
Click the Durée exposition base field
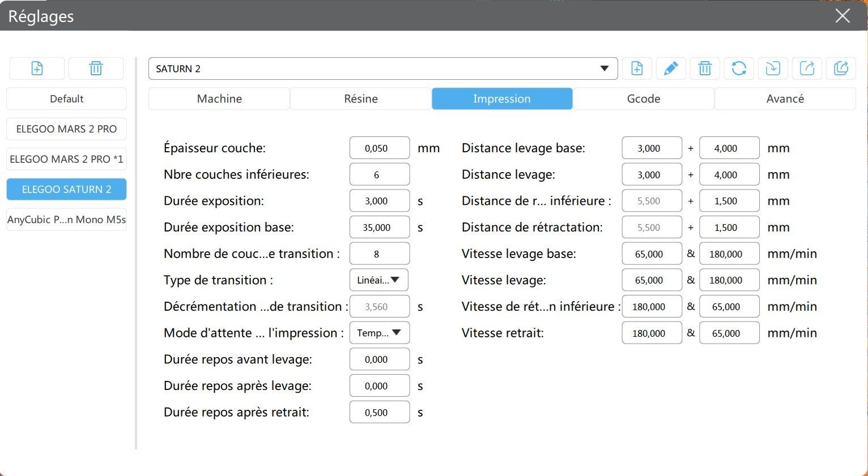tap(379, 228)
